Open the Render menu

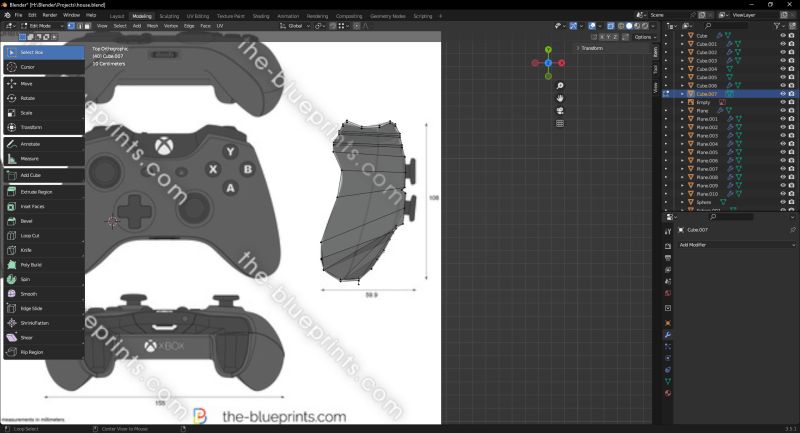pyautogui.click(x=49, y=15)
